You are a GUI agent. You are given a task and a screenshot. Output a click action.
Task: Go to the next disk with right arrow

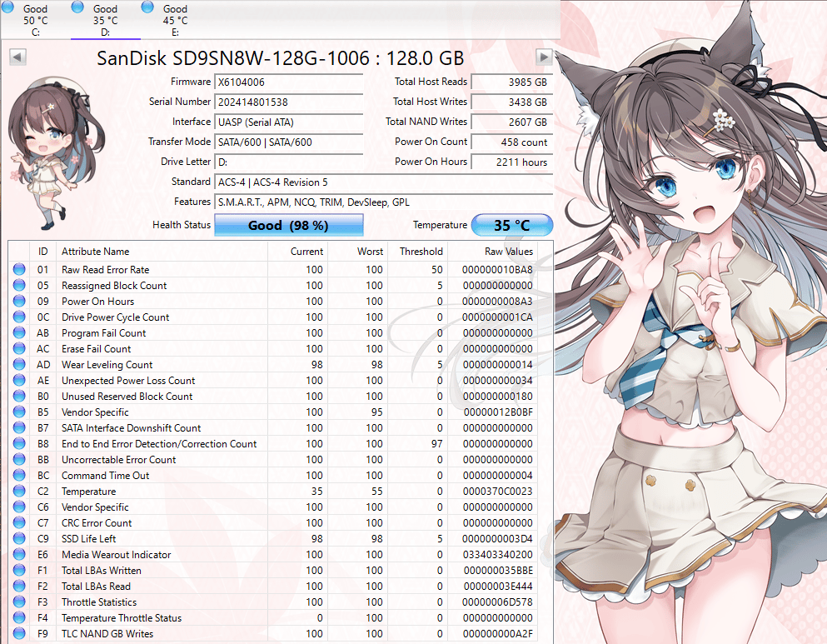pos(544,57)
